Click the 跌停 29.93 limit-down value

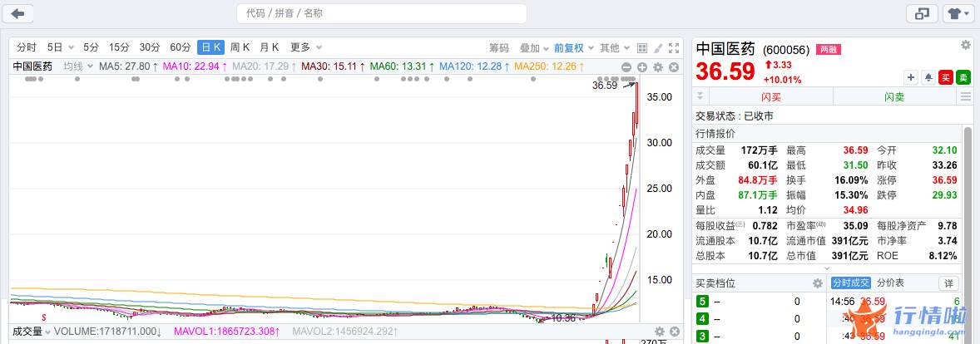click(x=943, y=195)
